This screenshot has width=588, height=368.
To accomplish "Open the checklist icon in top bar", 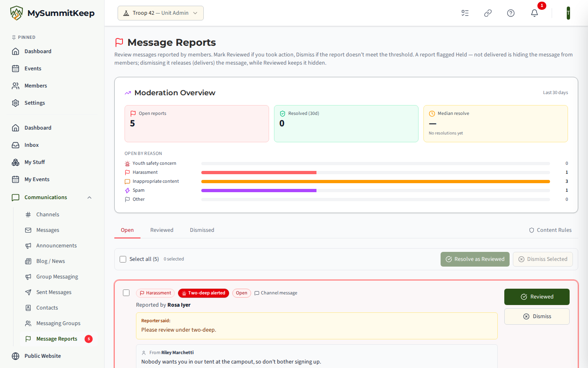I will [465, 13].
